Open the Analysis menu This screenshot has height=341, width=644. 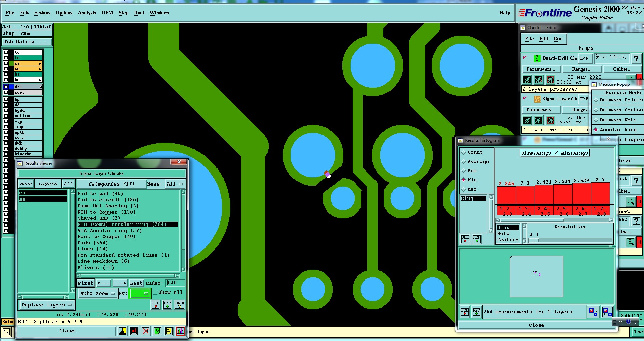87,13
